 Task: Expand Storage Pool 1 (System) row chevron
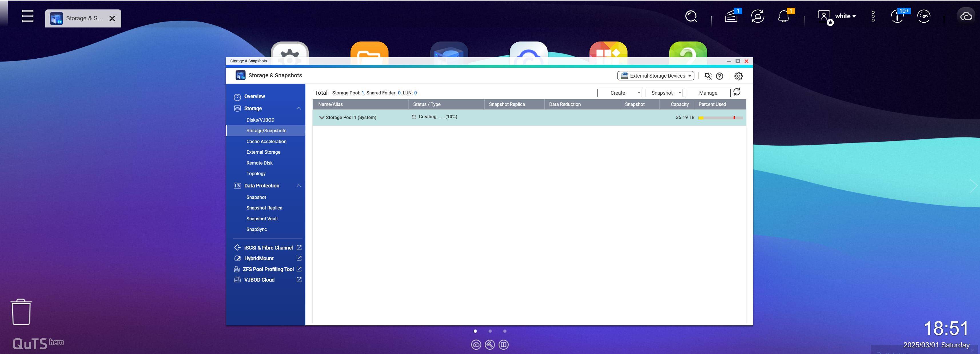(x=322, y=118)
